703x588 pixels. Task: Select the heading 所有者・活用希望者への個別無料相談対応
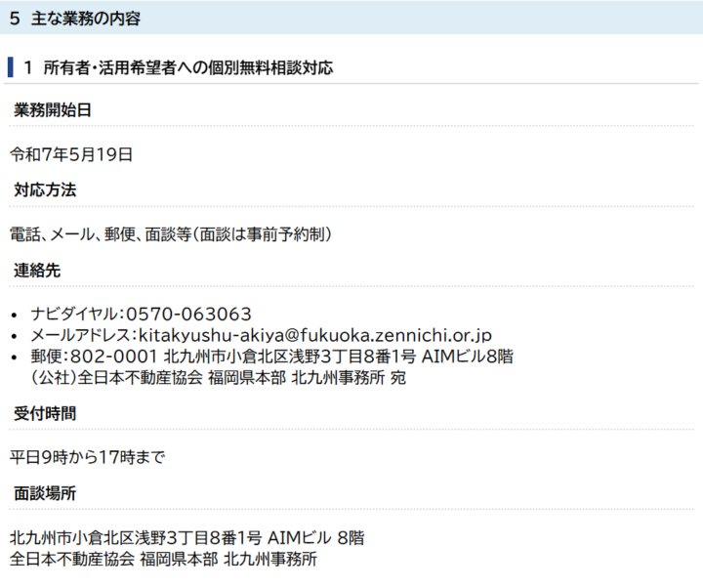pyautogui.click(x=187, y=67)
